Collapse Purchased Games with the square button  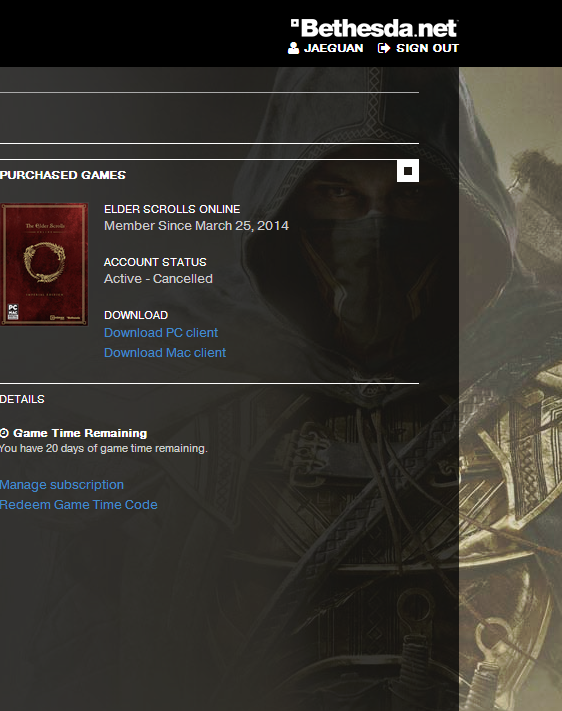click(x=408, y=171)
